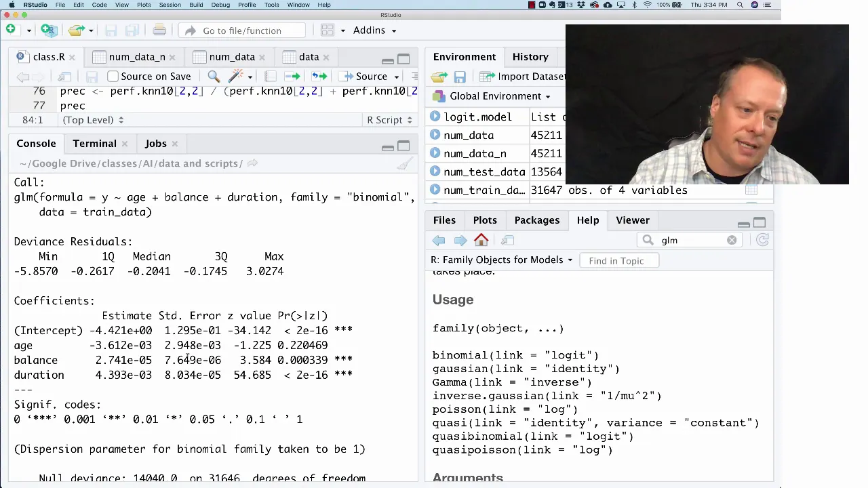The width and height of the screenshot is (868, 488).
Task: Open Find/Replace with the magnifier icon
Action: coord(214,77)
